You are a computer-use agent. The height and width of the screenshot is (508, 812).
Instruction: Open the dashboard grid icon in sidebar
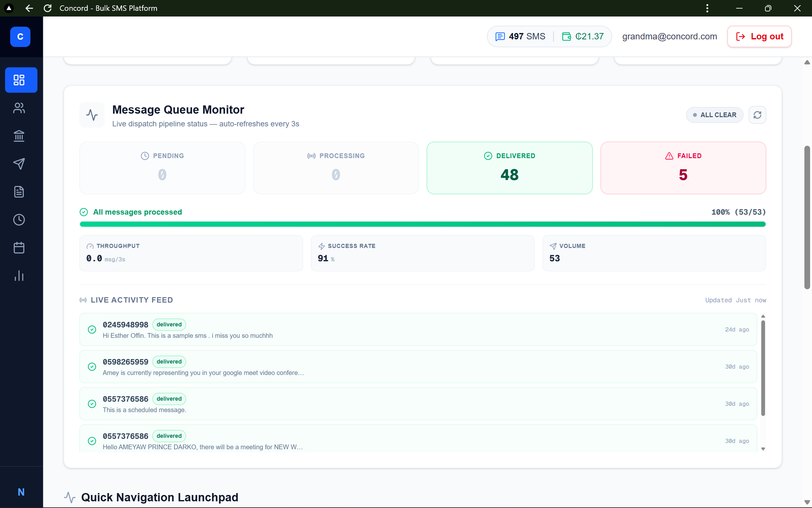19,80
